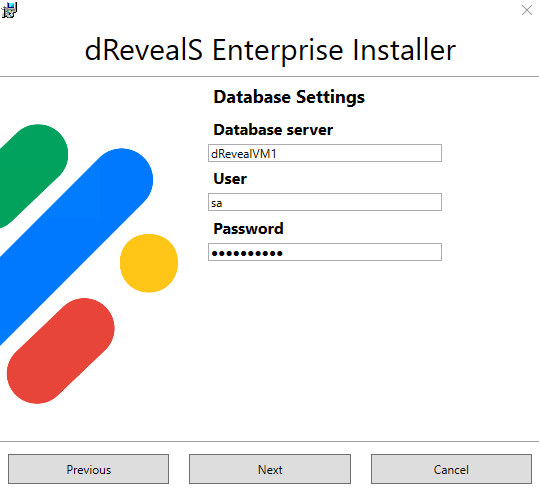Select the Password input field
This screenshot has height=491, width=539.
pyautogui.click(x=325, y=252)
